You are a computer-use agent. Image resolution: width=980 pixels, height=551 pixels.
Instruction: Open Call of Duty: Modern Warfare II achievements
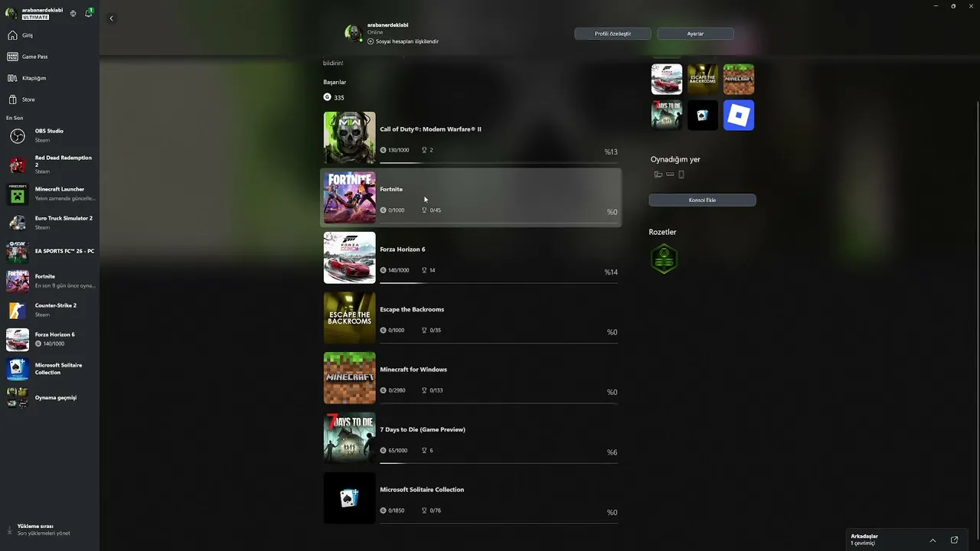point(471,138)
